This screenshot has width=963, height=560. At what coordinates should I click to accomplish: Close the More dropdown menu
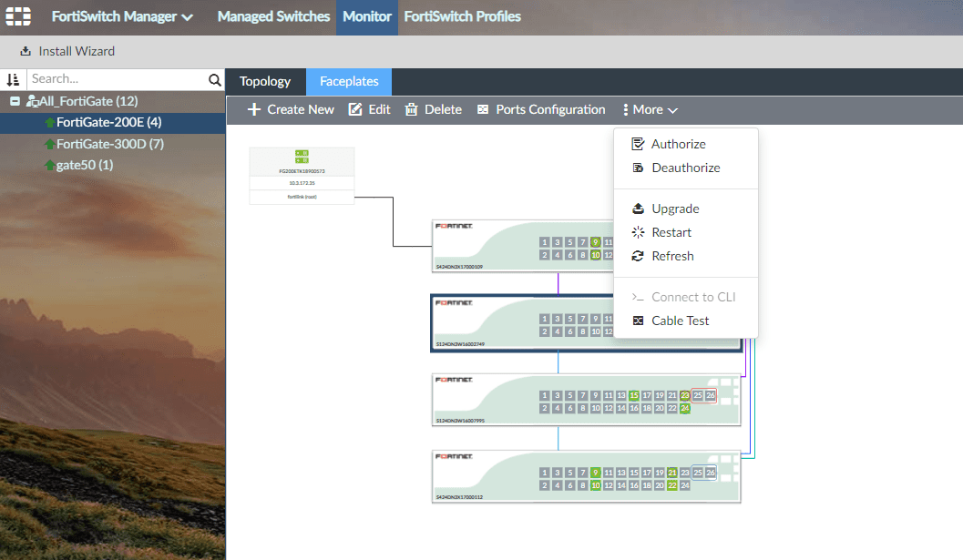[651, 109]
